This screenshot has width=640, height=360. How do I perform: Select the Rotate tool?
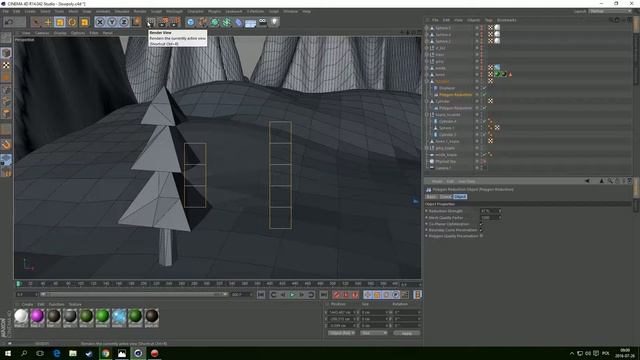click(x=72, y=22)
